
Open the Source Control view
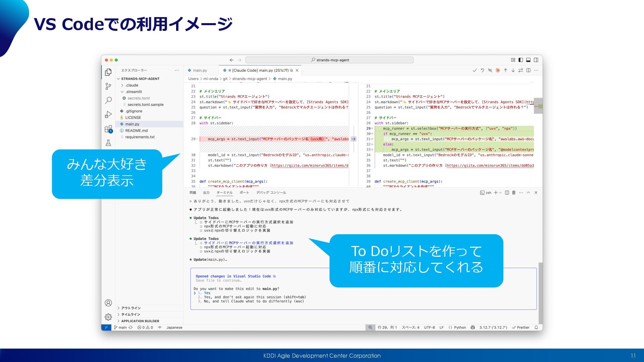pyautogui.click(x=108, y=86)
